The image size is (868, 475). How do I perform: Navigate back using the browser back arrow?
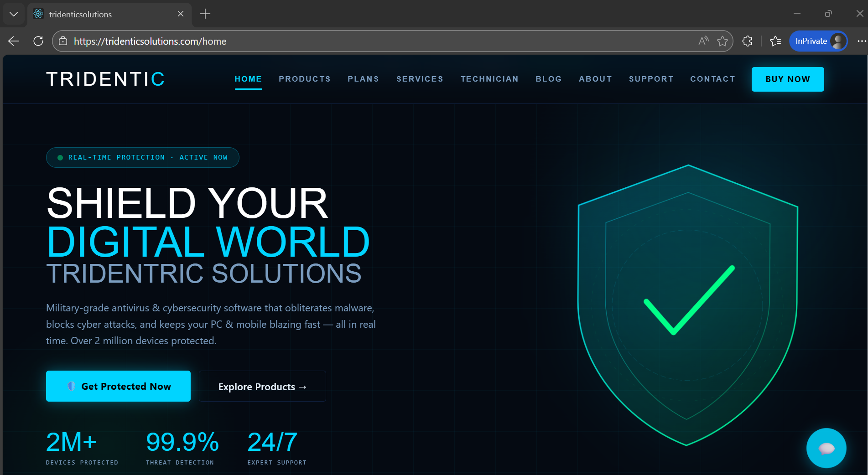(13, 41)
